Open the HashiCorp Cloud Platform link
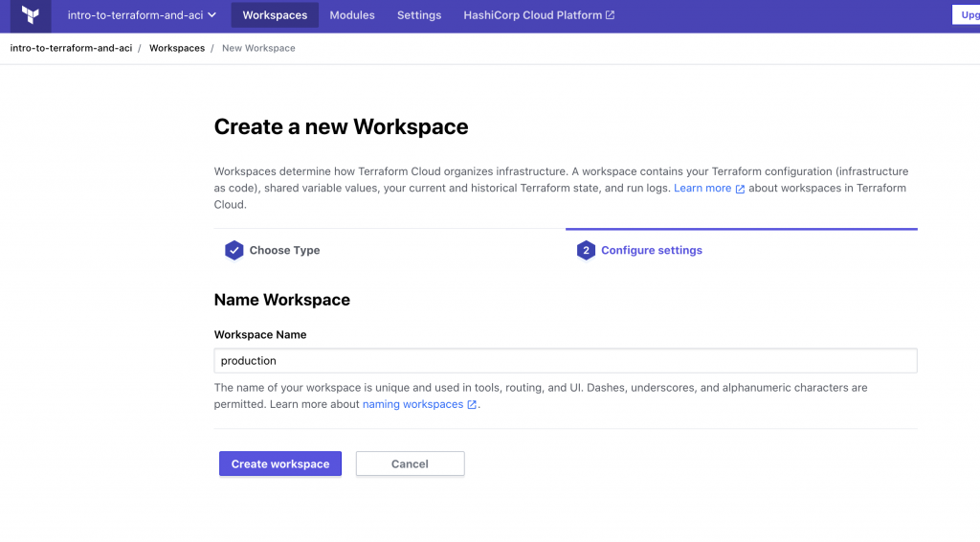 coord(532,15)
